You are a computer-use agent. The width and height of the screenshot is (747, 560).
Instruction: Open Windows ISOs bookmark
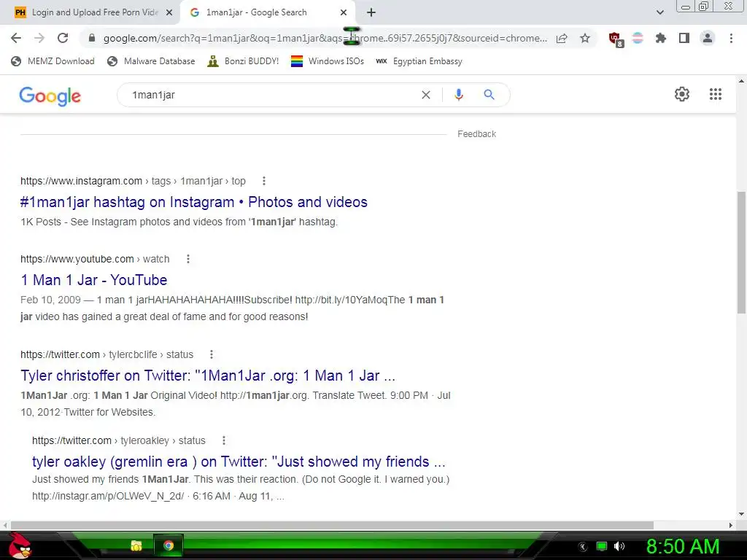(328, 61)
